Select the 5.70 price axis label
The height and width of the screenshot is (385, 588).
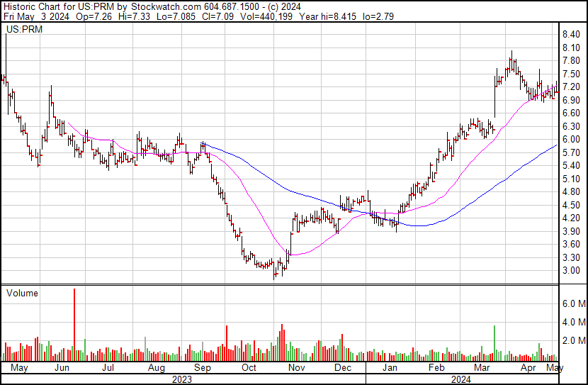pos(571,152)
